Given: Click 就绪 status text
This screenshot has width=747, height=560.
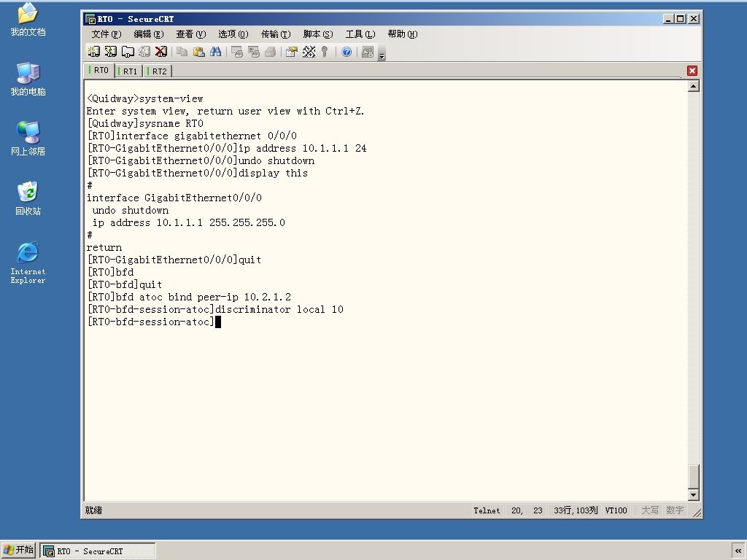Looking at the screenshot, I should [94, 510].
